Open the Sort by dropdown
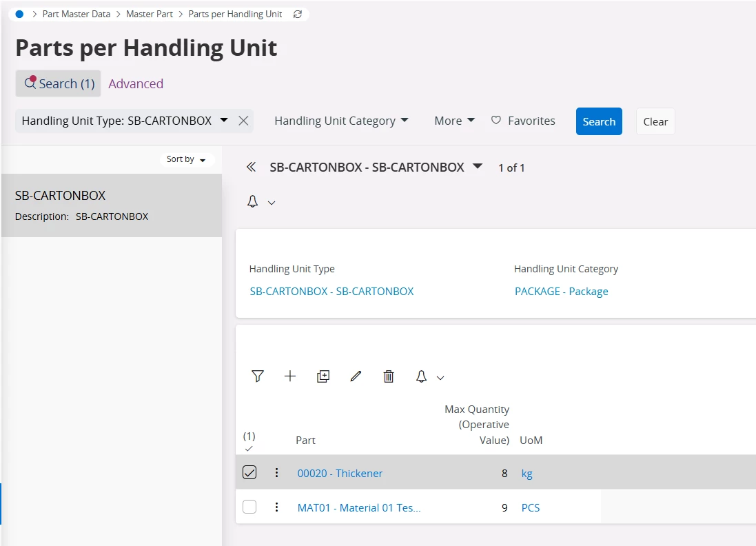 (x=187, y=159)
